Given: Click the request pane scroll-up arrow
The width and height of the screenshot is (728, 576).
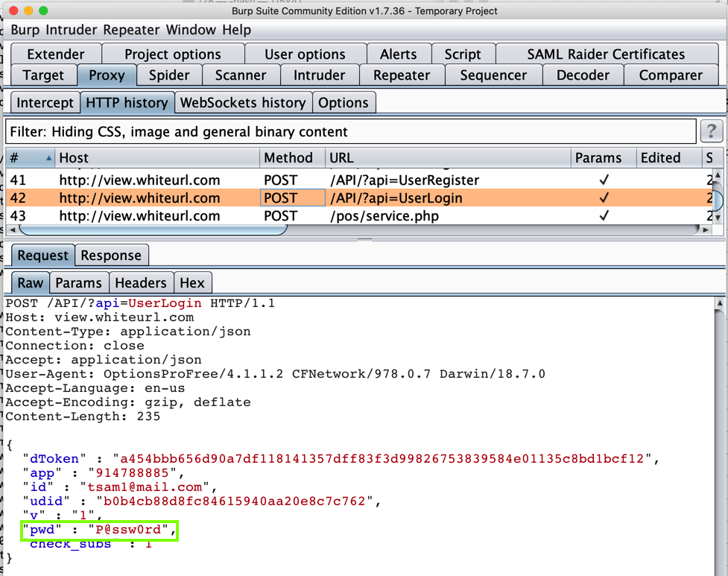Looking at the screenshot, I should tap(719, 303).
